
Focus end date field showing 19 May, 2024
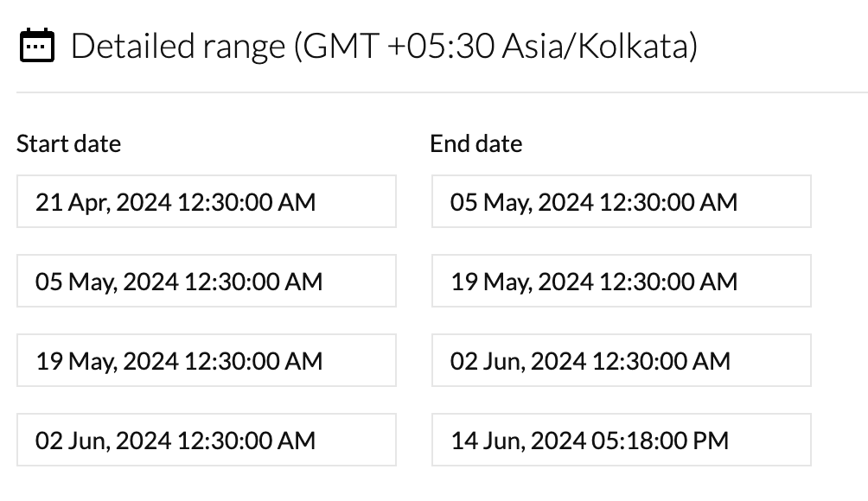click(621, 282)
